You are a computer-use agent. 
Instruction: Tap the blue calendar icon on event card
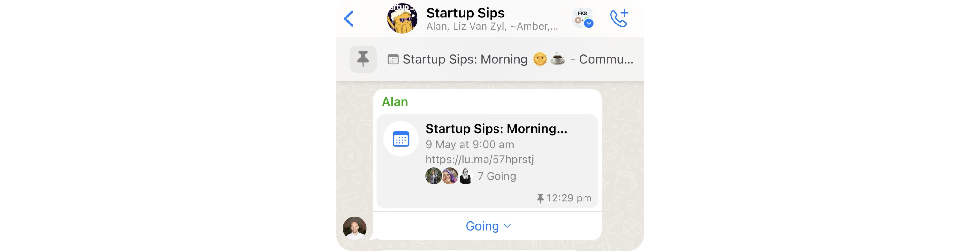pyautogui.click(x=401, y=139)
